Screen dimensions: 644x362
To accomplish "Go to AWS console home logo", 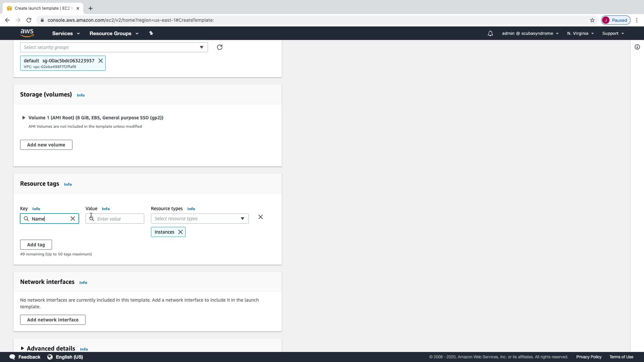I will [27, 33].
